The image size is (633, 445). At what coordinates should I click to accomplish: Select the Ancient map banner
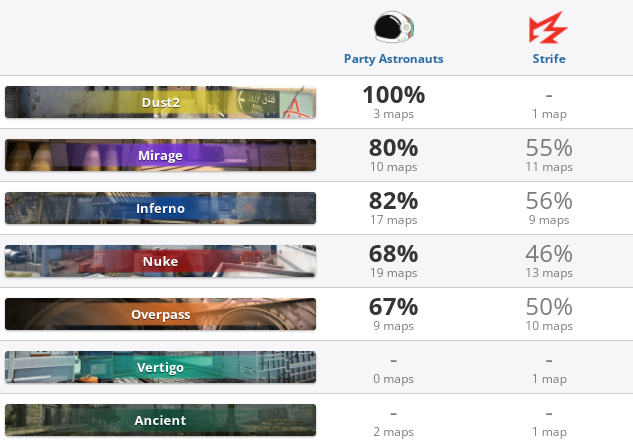[x=160, y=420]
